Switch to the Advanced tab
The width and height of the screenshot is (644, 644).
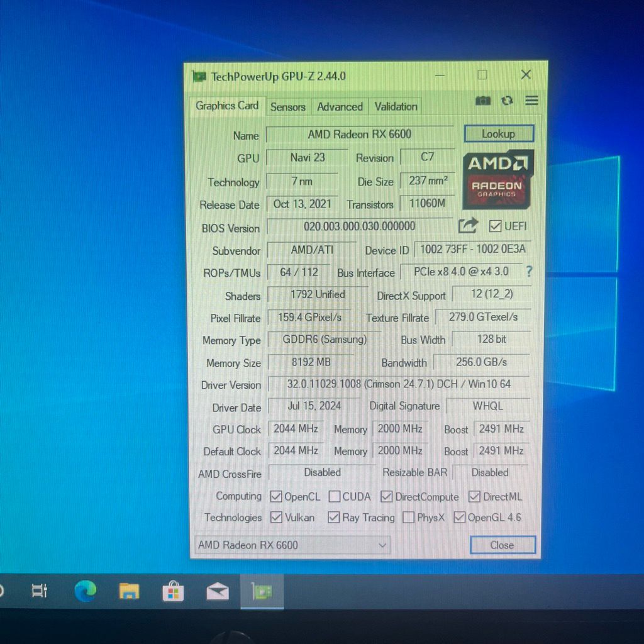(340, 107)
